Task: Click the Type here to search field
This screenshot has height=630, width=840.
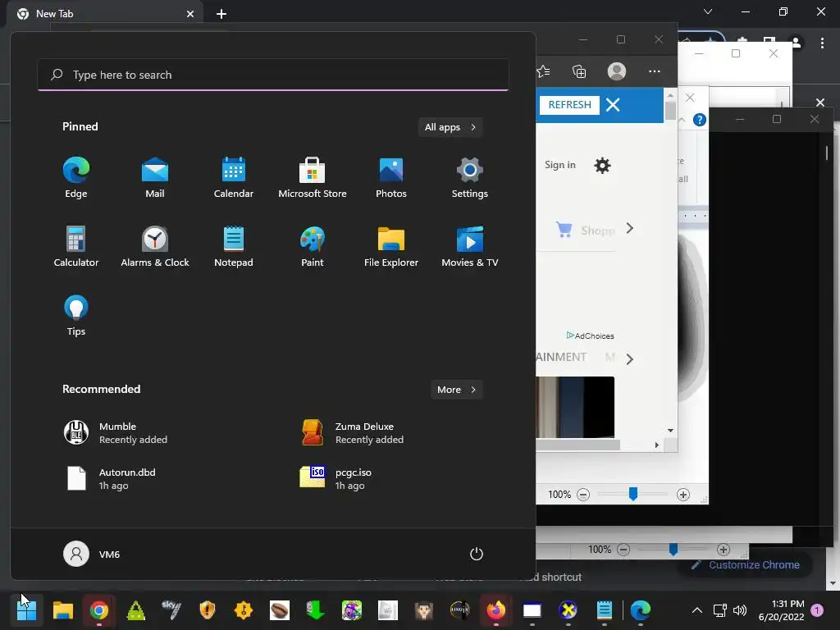Action: 273,75
